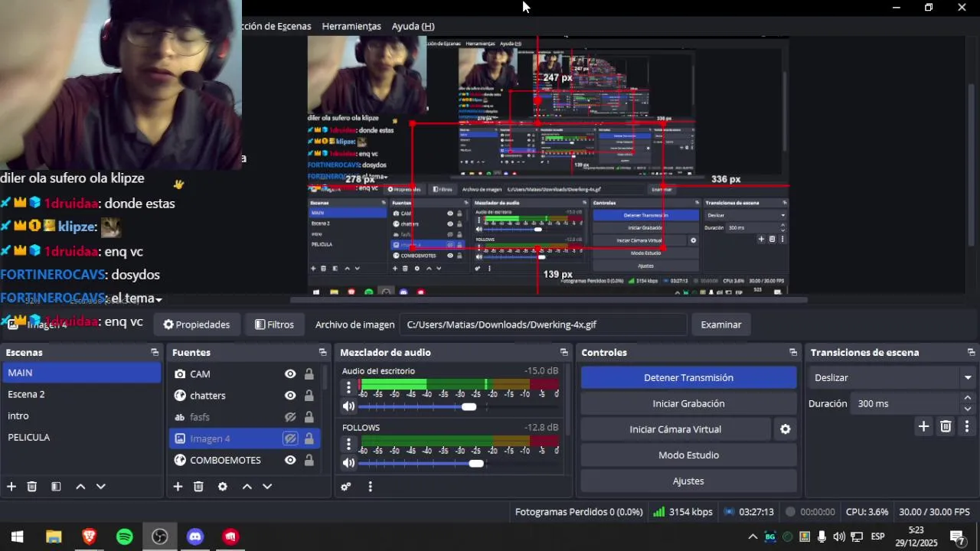
Task: Open scene filters icon in Escenas toolbar
Action: pos(56,487)
